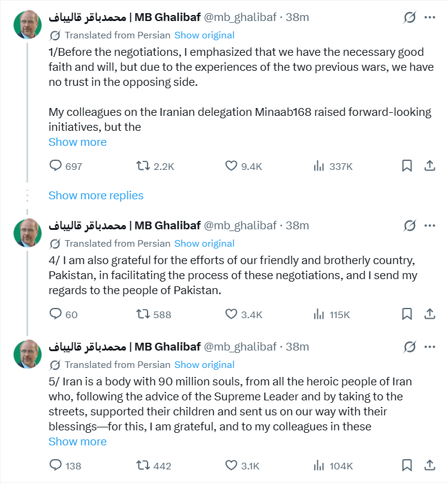Image resolution: width=448 pixels, height=485 pixels.
Task: Retweet the tweet about Pakistan
Action: 144,314
